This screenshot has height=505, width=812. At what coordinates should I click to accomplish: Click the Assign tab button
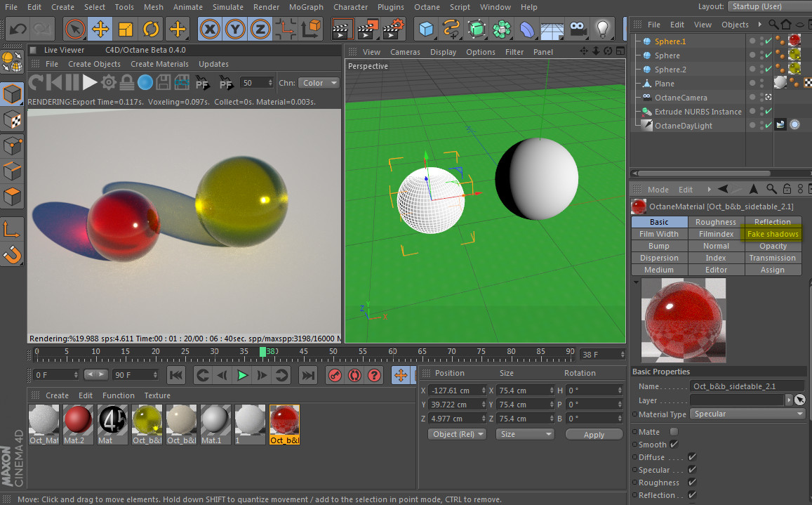pyautogui.click(x=773, y=270)
